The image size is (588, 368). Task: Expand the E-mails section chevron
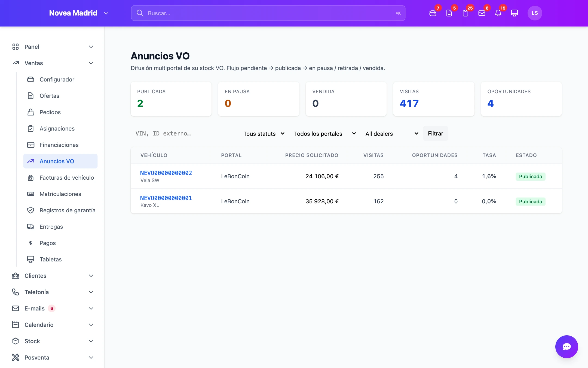(x=91, y=308)
